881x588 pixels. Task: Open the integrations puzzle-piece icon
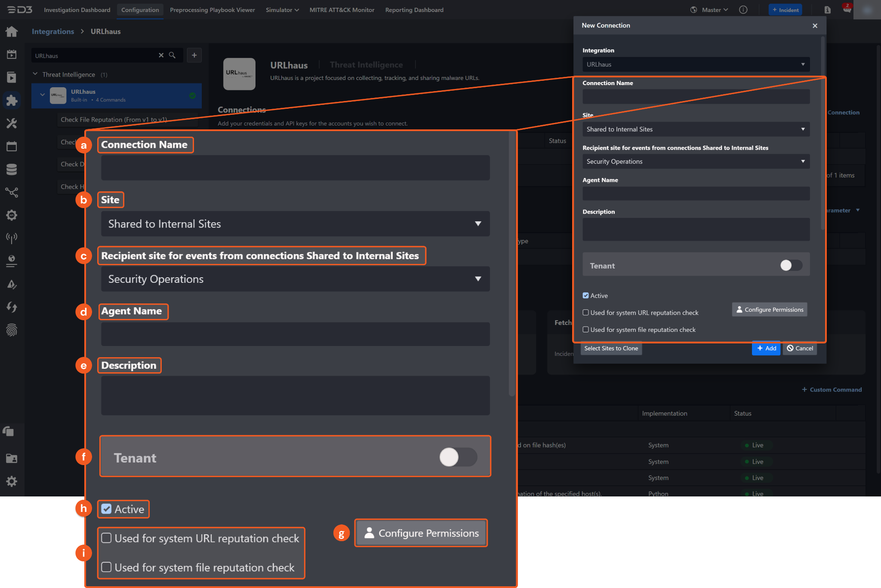click(12, 100)
